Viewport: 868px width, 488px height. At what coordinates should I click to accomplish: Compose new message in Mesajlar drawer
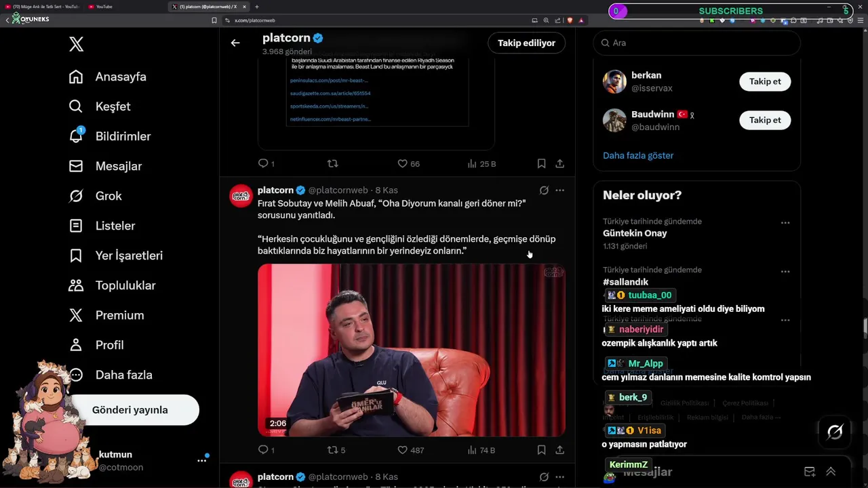click(x=810, y=472)
